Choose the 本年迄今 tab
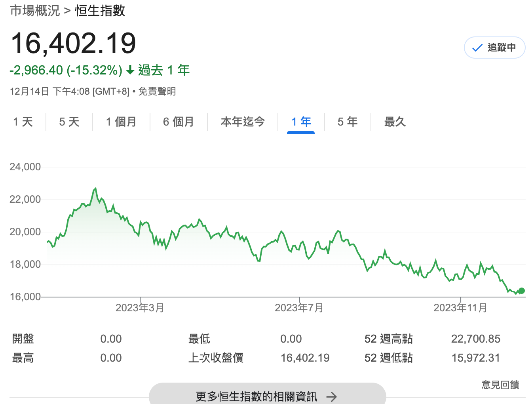The image size is (532, 404). coord(243,122)
